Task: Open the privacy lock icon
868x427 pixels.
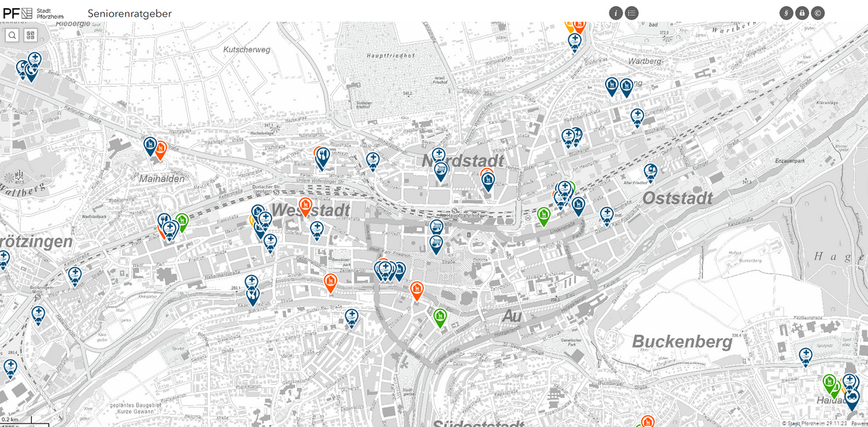Action: click(801, 12)
